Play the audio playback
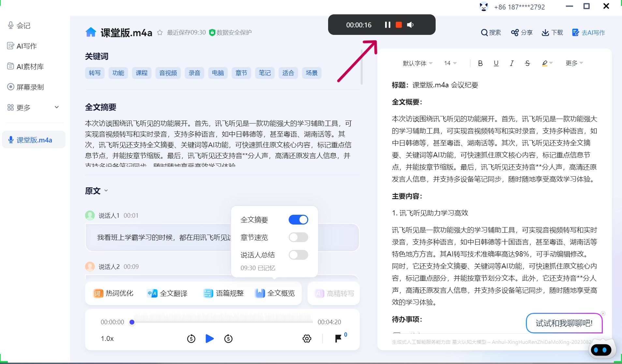622x364 pixels. pyautogui.click(x=210, y=339)
